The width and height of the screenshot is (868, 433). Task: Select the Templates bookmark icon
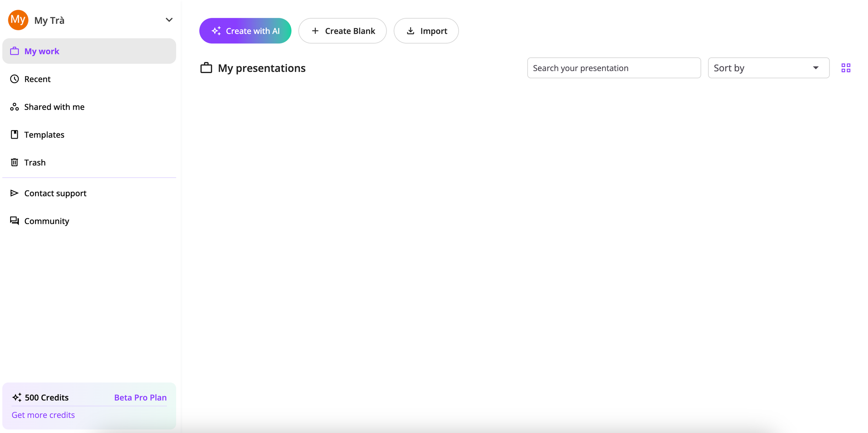(x=14, y=134)
